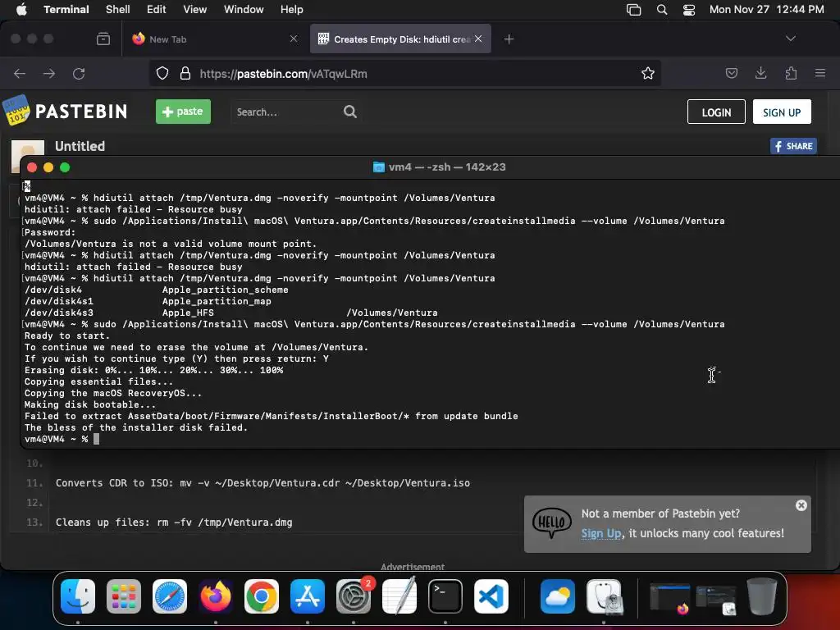Image resolution: width=840 pixels, height=630 pixels.
Task: Open the Firefox hamburger menu
Action: (820, 73)
